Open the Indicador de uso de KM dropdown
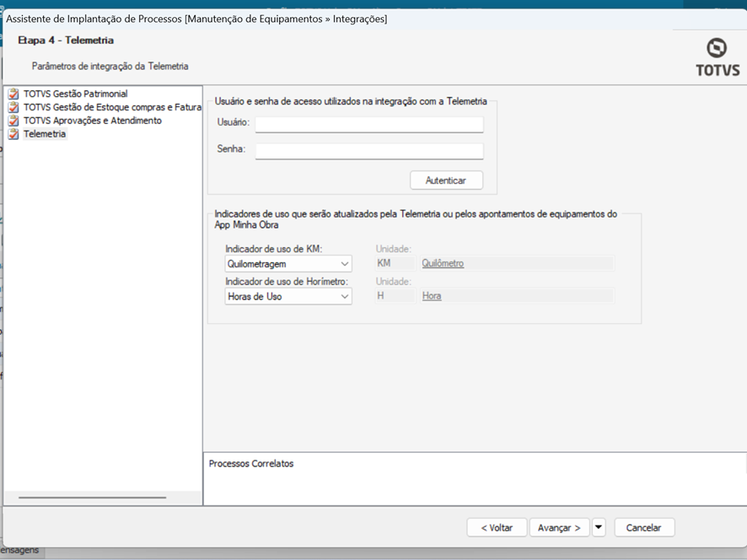Viewport: 747px width, 560px height. (x=288, y=264)
